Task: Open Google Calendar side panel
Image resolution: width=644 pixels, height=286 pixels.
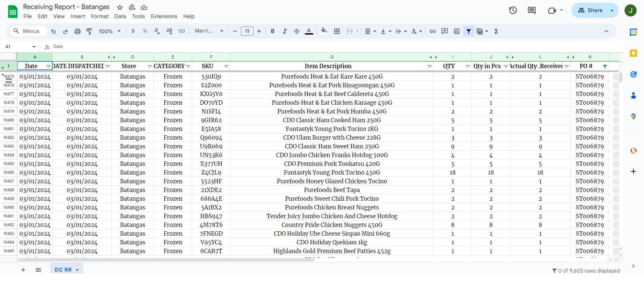Action: [x=633, y=32]
